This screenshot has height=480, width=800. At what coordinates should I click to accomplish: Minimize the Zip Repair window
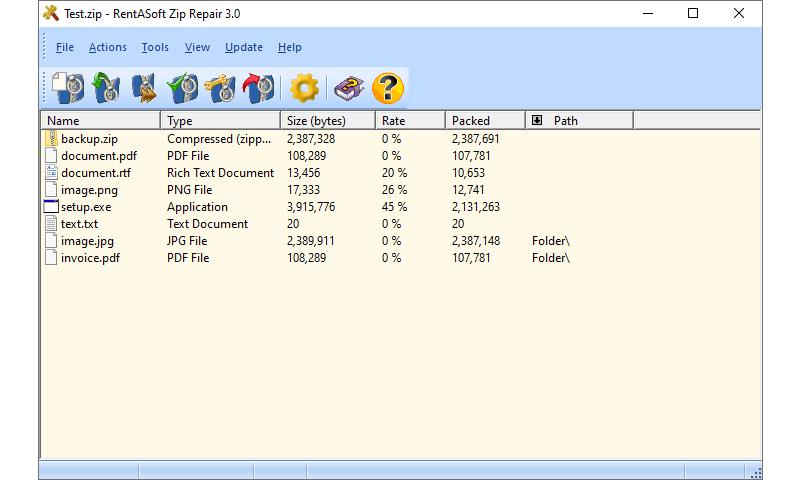click(x=648, y=13)
